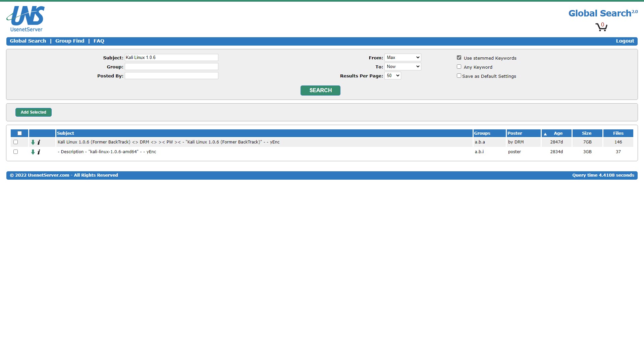The width and height of the screenshot is (644, 362).
Task: Click the Add Selected button
Action: [x=34, y=112]
